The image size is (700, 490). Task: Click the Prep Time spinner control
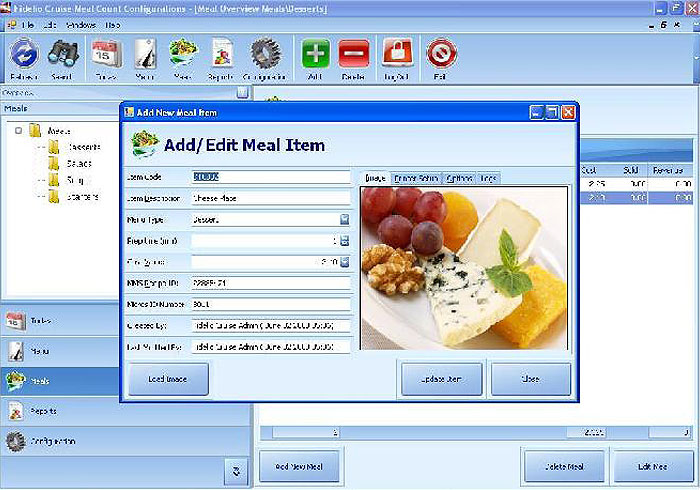[x=344, y=241]
